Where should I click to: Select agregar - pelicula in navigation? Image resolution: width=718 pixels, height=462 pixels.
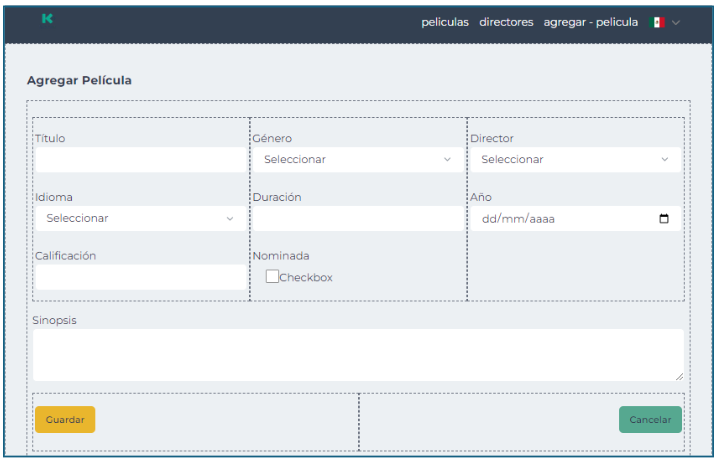pos(590,22)
